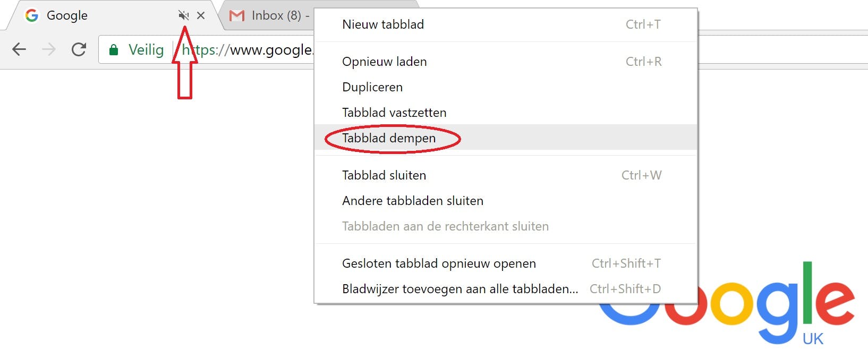Reload the page with refresh icon
This screenshot has height=358, width=868.
79,49
